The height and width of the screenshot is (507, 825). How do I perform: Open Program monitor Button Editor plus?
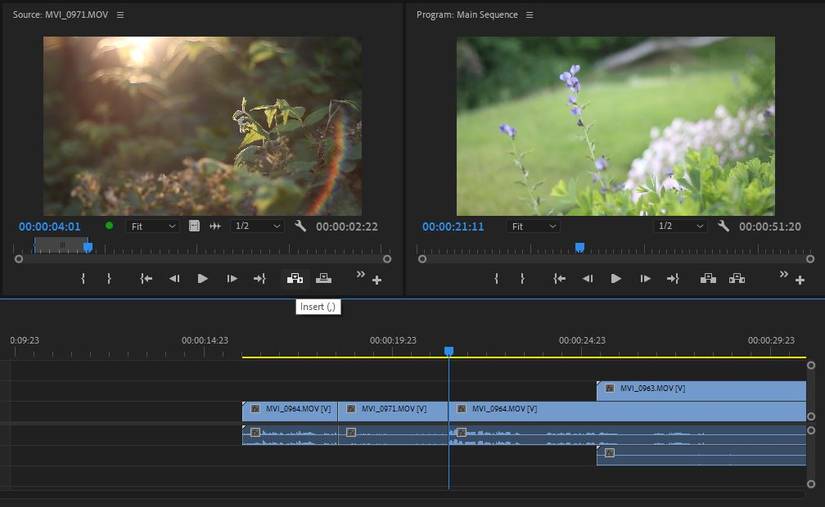click(800, 280)
